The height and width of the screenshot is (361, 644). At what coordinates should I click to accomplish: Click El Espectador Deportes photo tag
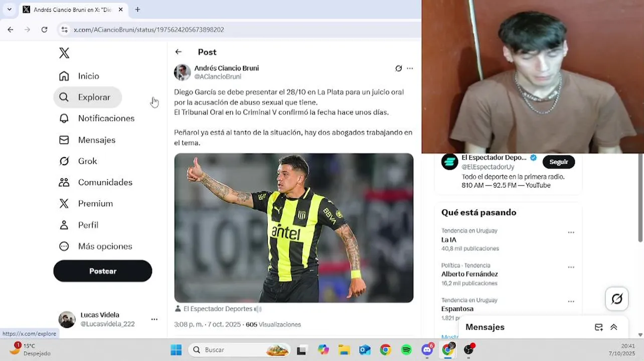pyautogui.click(x=218, y=309)
